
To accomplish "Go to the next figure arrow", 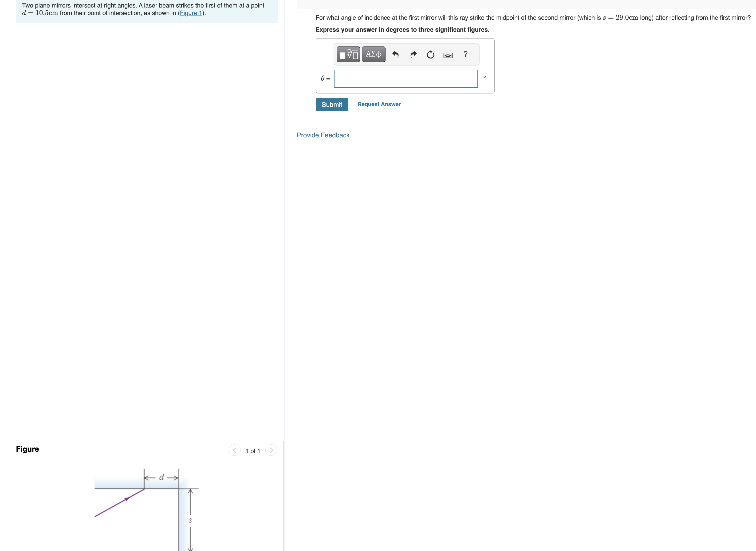I will [271, 450].
